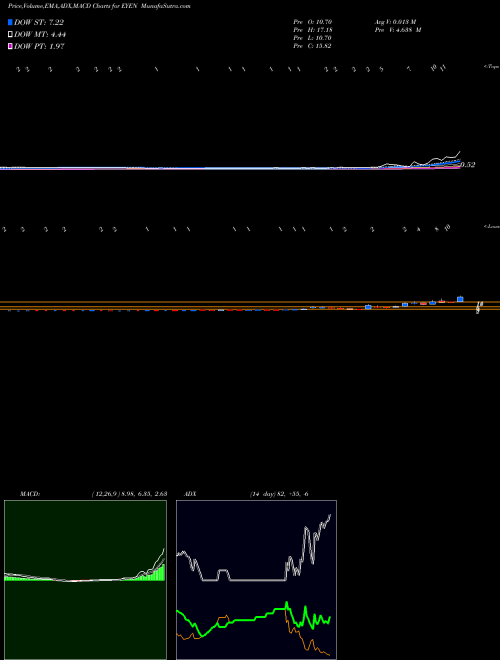Select the 'DOW ST: 7.22' legend text
Image resolution: width=500 pixels, height=660 pixels.
pyautogui.click(x=39, y=23)
